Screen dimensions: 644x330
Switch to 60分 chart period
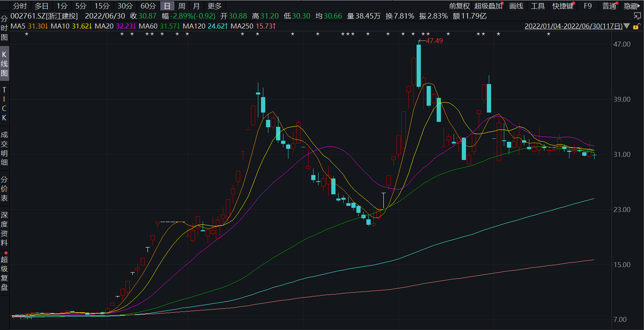coord(148,6)
